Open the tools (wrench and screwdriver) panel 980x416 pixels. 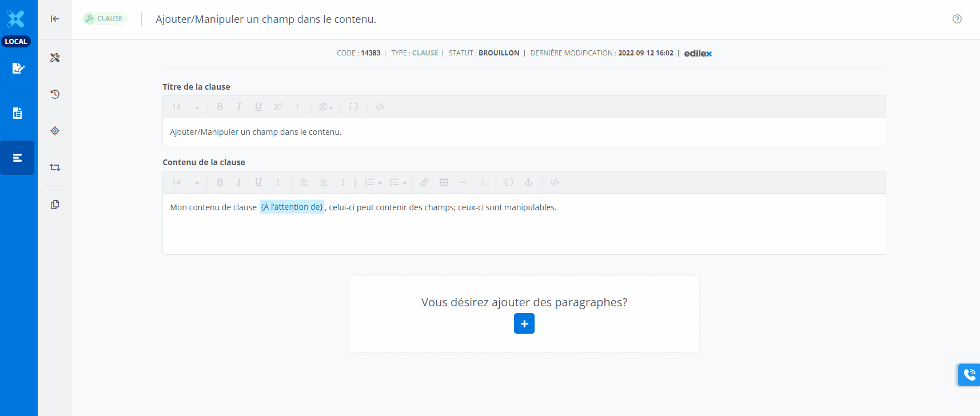55,58
